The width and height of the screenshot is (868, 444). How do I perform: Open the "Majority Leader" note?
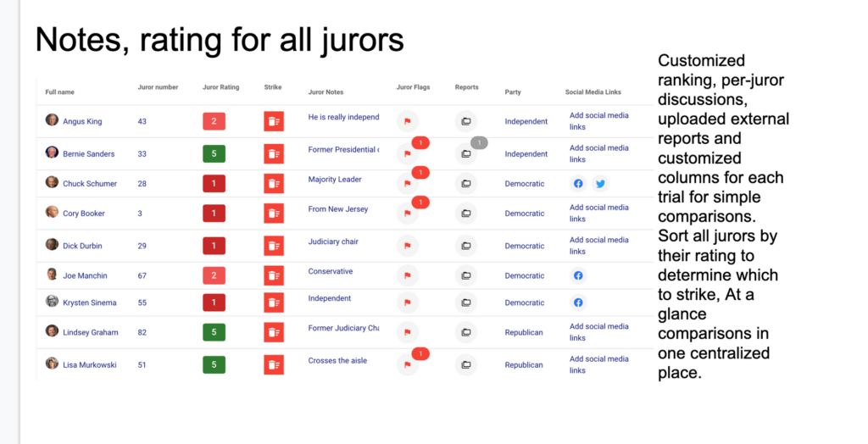(335, 180)
